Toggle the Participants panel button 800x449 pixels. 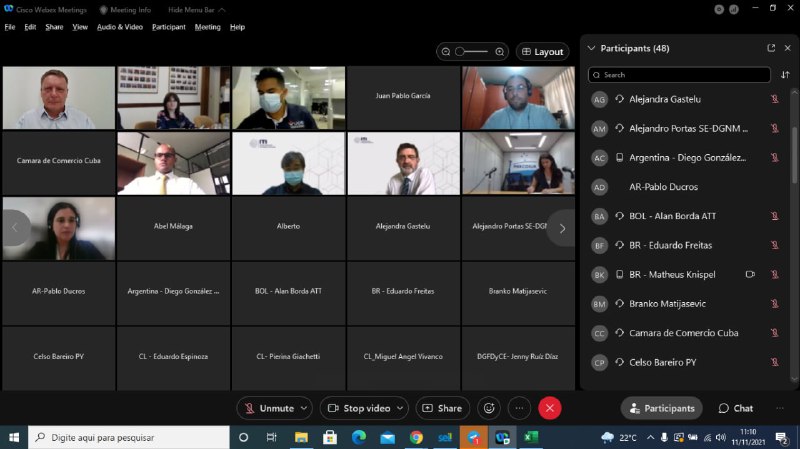(660, 408)
